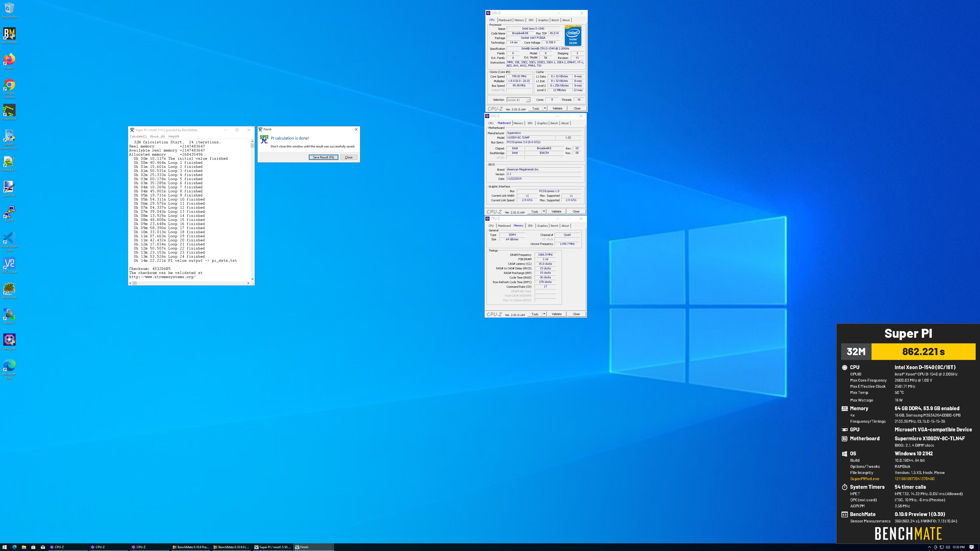
Task: Select the VNC Viewer desktop icon
Action: [x=9, y=265]
